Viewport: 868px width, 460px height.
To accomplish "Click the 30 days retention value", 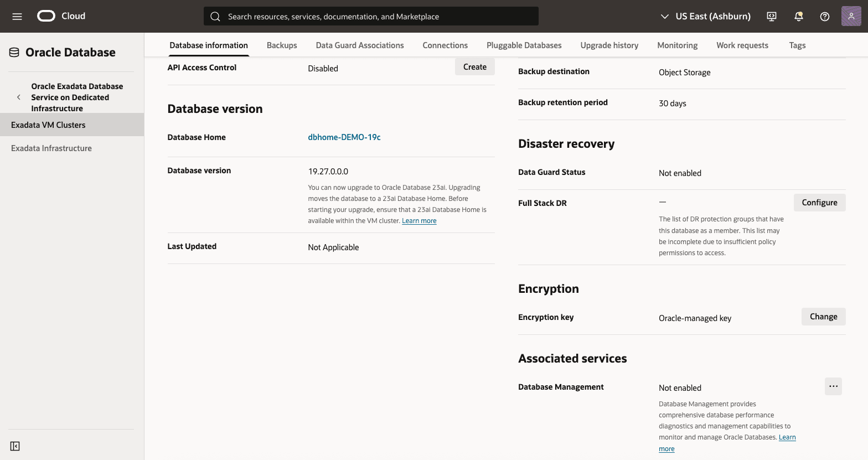I will point(673,104).
